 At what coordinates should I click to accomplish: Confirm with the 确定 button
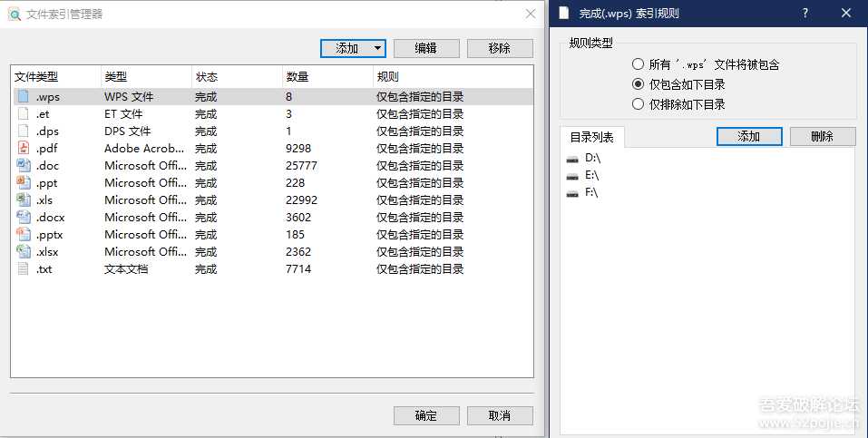426,415
